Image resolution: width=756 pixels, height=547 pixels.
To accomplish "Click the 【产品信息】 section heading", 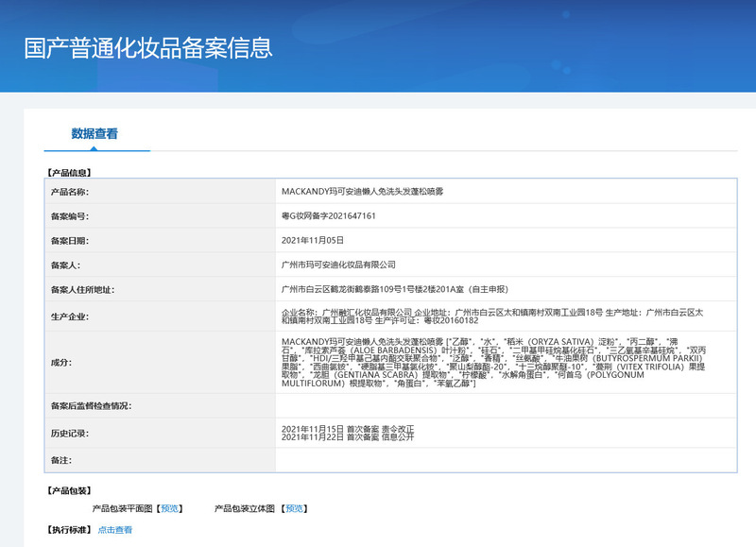I will 69,173.
